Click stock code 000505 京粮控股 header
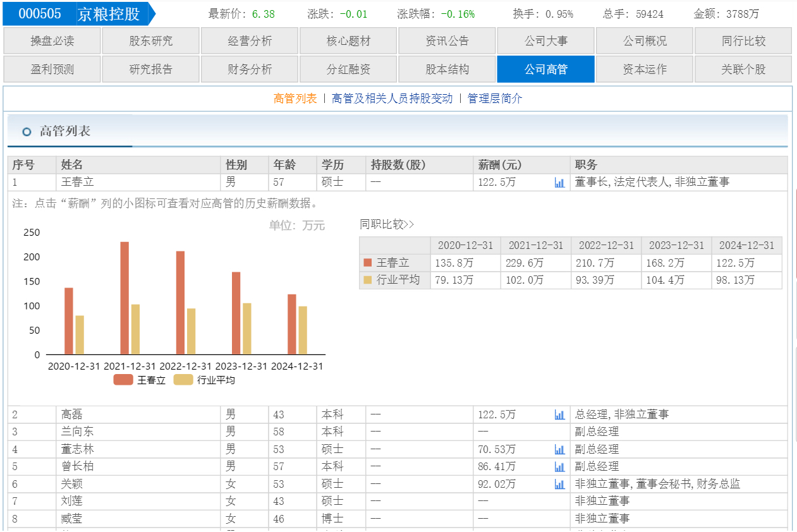Viewport: 797px width, 532px height. (78, 14)
